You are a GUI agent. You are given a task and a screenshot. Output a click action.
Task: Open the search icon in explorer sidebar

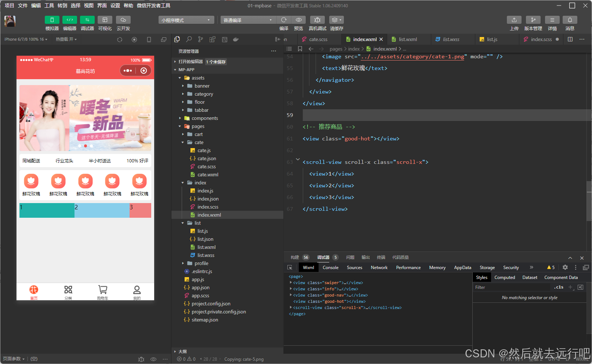click(x=189, y=39)
